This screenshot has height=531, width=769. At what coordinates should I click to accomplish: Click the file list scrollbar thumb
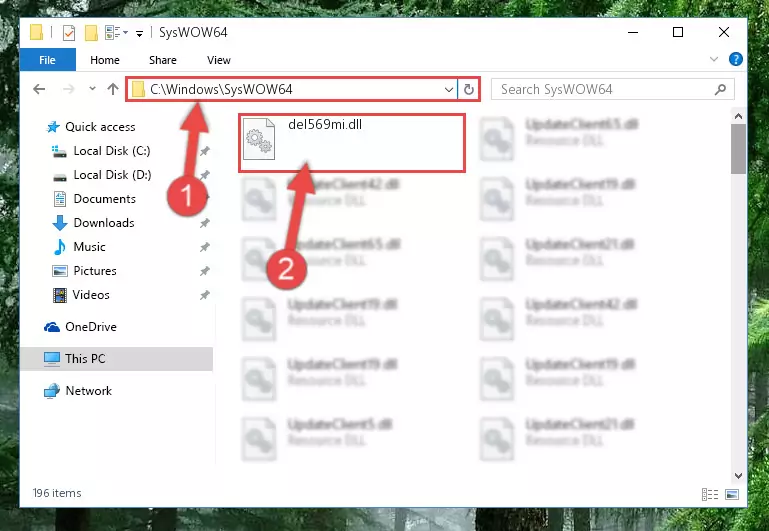738,149
